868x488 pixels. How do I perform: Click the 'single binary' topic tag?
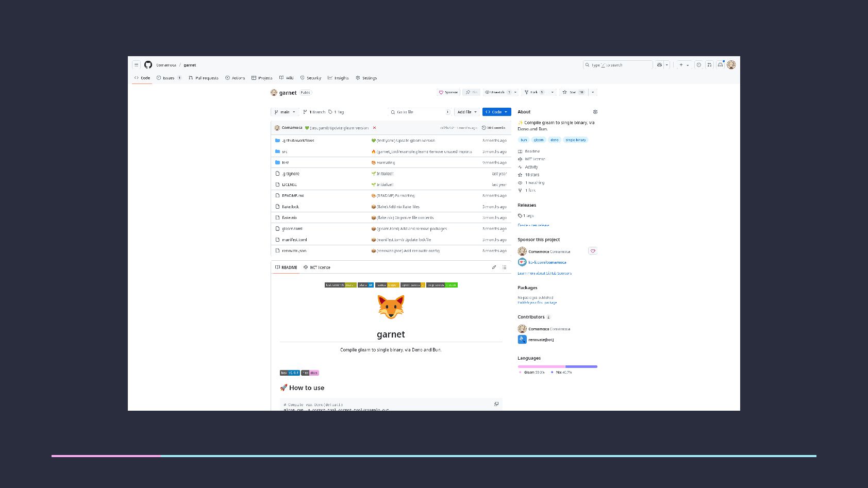tap(575, 140)
